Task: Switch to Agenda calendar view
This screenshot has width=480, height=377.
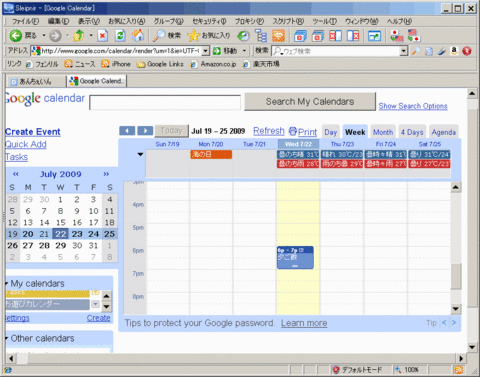Action: click(444, 132)
